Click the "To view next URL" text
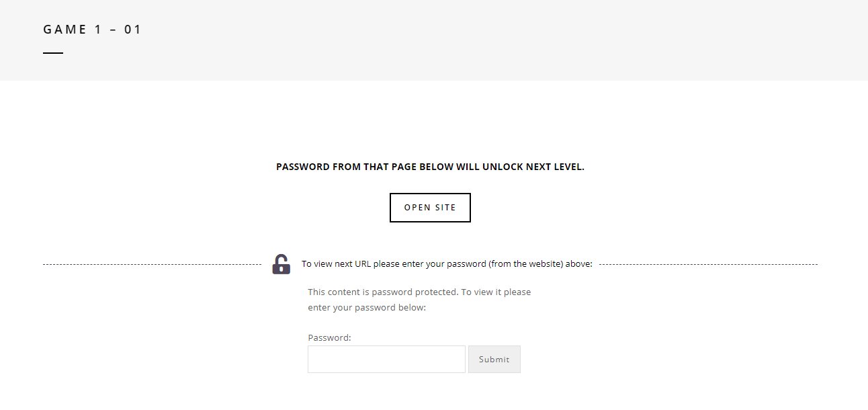868x410 pixels. (336, 264)
